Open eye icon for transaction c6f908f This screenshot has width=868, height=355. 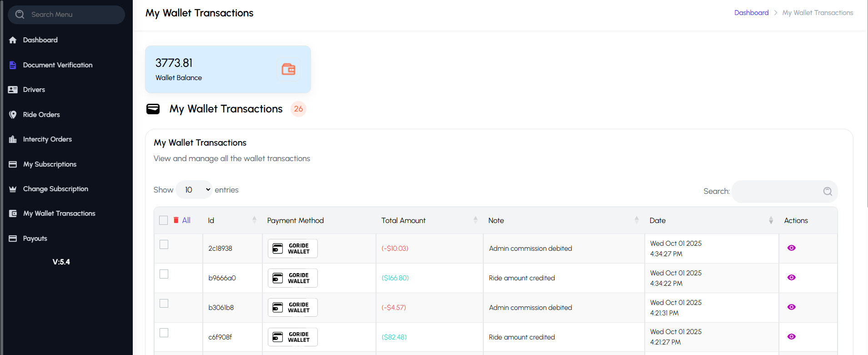(x=791, y=337)
